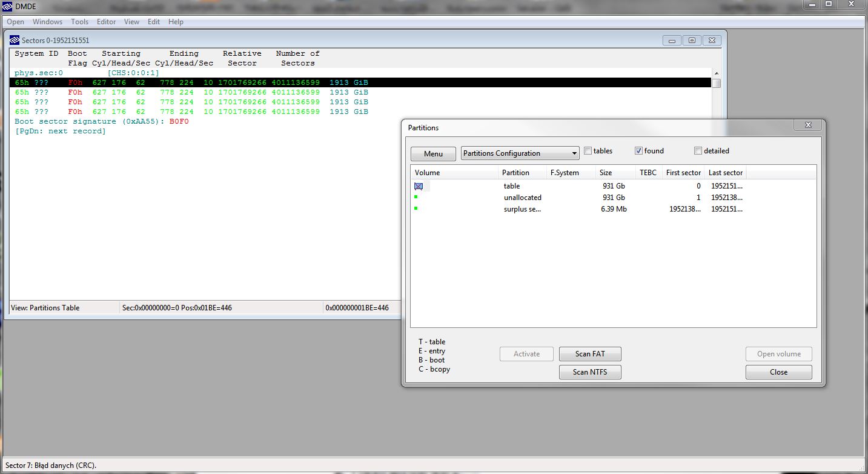Image resolution: width=868 pixels, height=474 pixels.
Task: Click the Partition column header
Action: click(522, 173)
